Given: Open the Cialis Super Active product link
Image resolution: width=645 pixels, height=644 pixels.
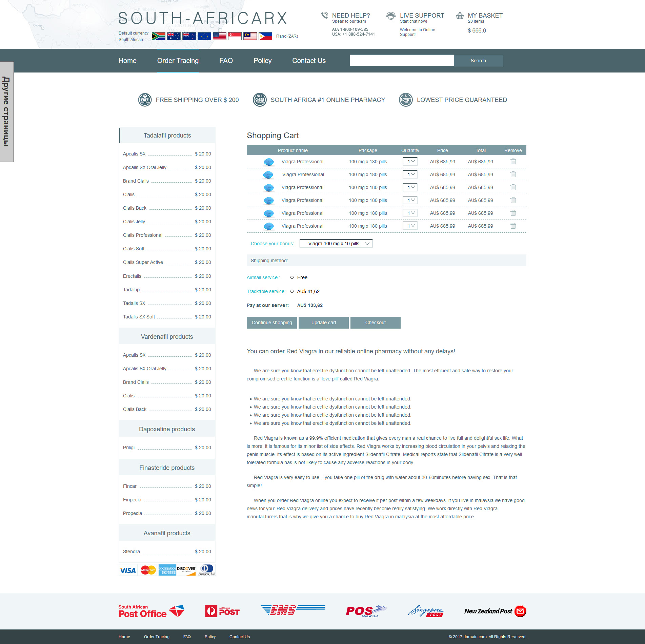Looking at the screenshot, I should coord(143,262).
